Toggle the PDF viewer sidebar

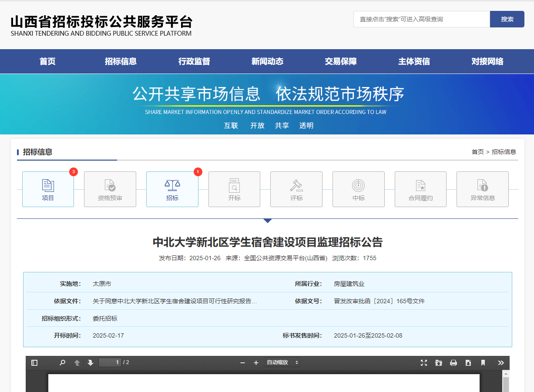click(35, 362)
